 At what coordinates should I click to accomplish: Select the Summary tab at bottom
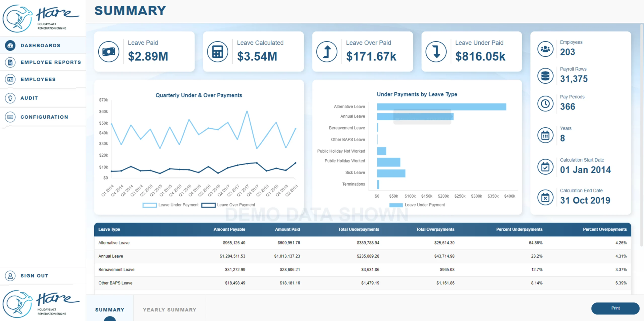[110, 310]
